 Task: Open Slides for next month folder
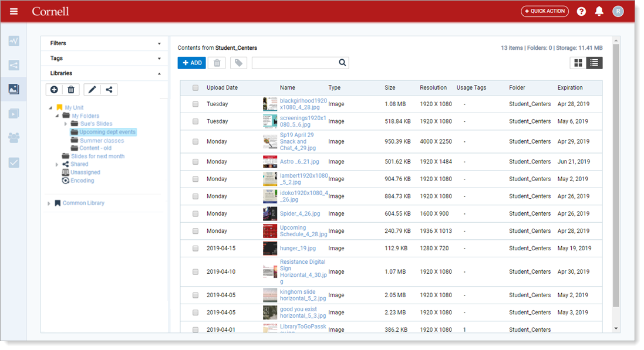coord(98,157)
